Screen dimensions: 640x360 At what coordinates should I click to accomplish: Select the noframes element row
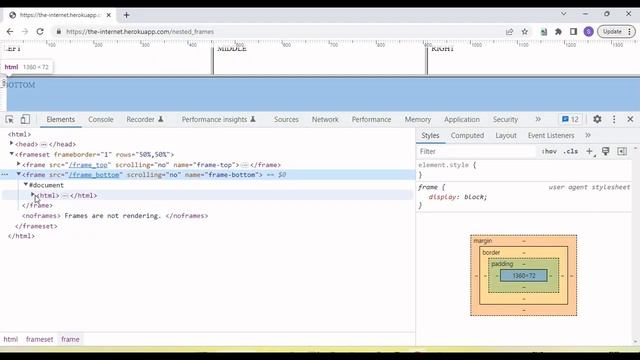coord(115,216)
